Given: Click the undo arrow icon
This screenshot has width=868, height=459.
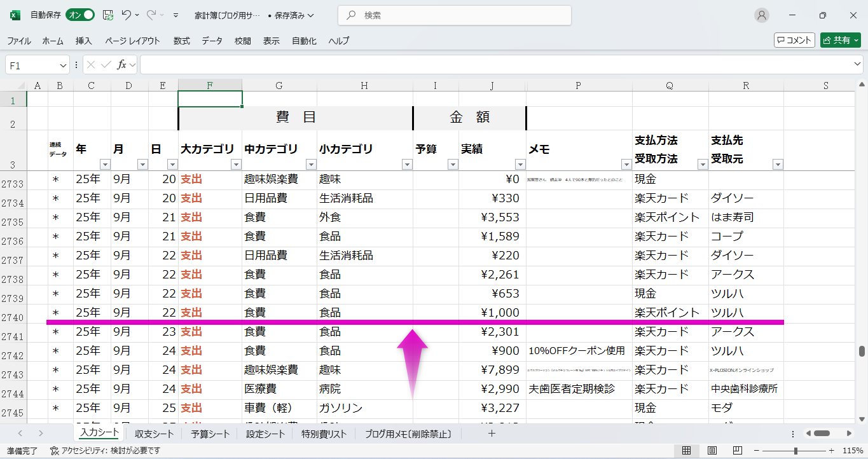Looking at the screenshot, I should [x=127, y=15].
